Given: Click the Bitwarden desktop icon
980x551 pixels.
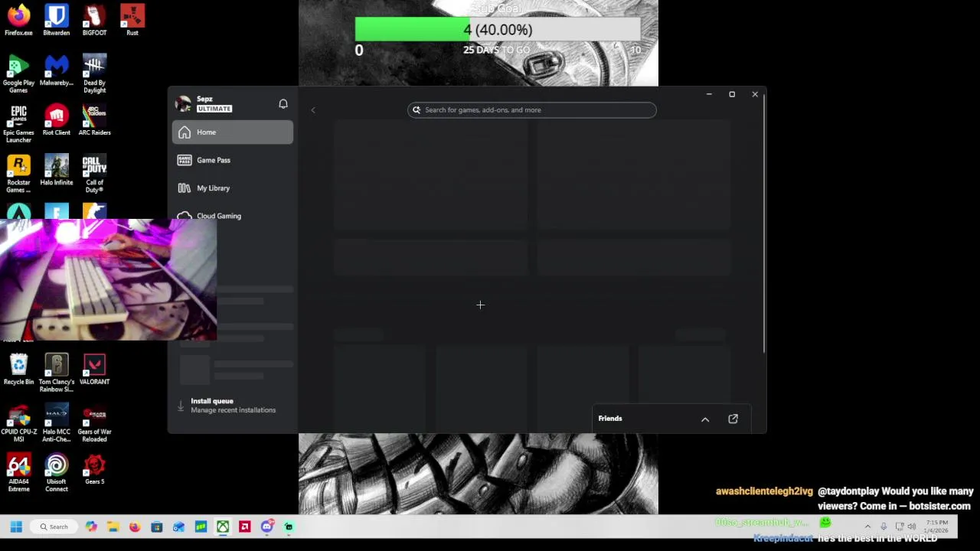Looking at the screenshot, I should click(56, 20).
